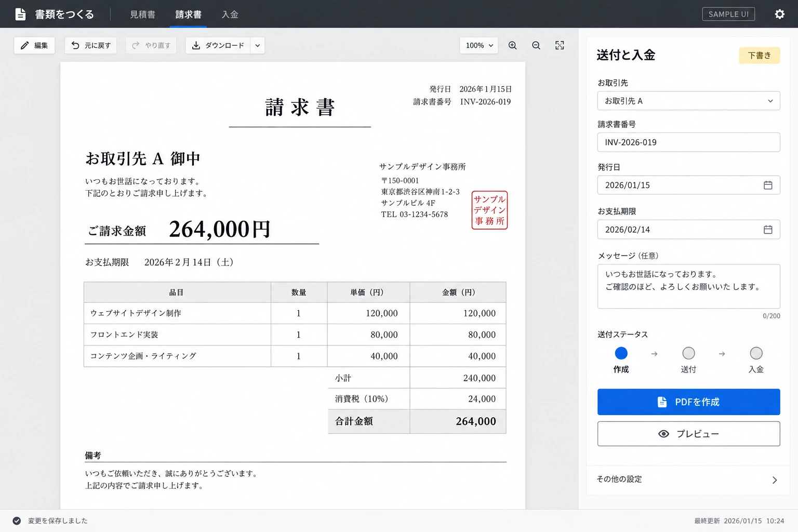Click the red company stamp seal

[x=489, y=210]
